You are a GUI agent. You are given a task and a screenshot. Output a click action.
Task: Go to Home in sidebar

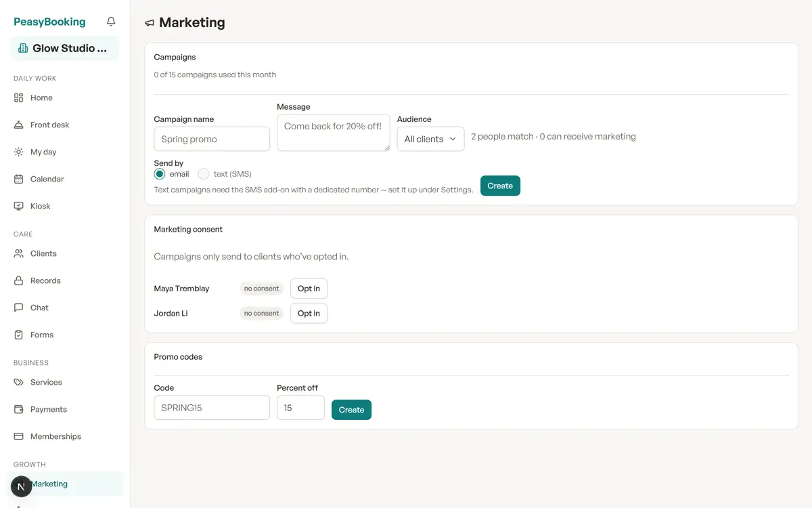coord(65,98)
